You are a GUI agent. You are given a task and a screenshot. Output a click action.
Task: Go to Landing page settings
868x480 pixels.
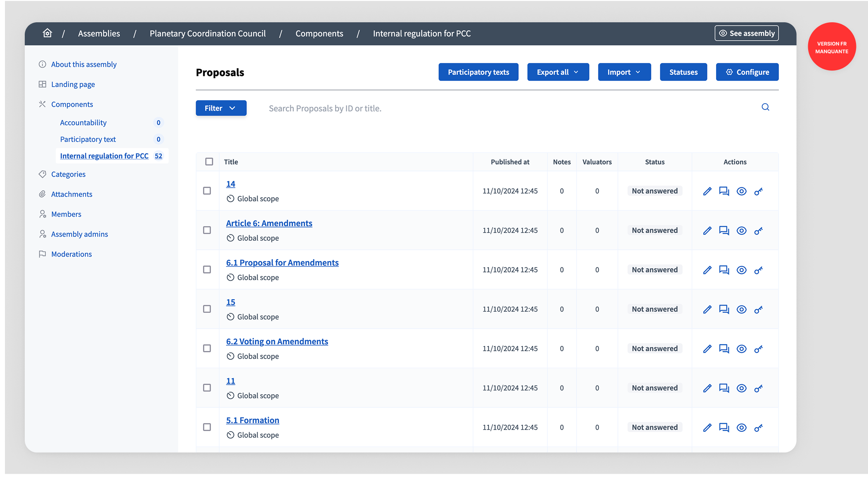coord(73,84)
